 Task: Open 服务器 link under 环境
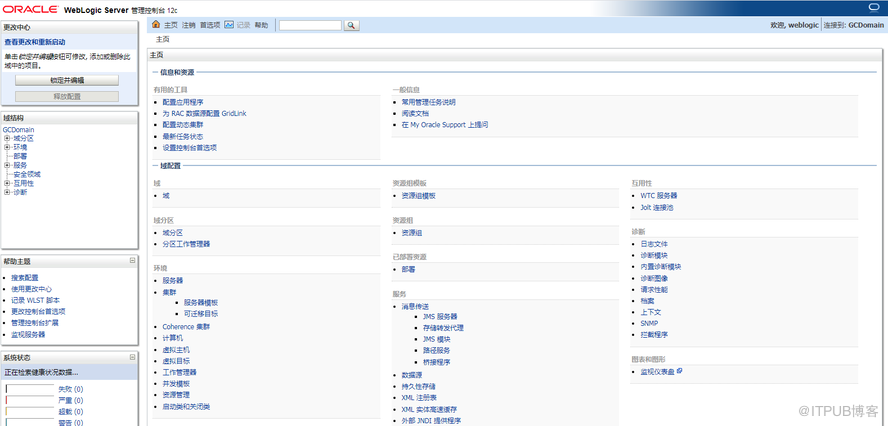tap(173, 280)
